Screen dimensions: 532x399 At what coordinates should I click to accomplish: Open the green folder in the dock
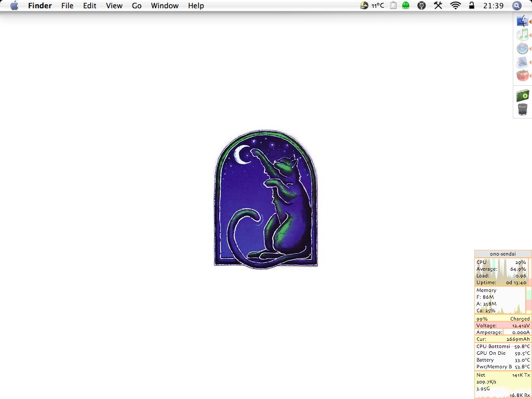(523, 96)
